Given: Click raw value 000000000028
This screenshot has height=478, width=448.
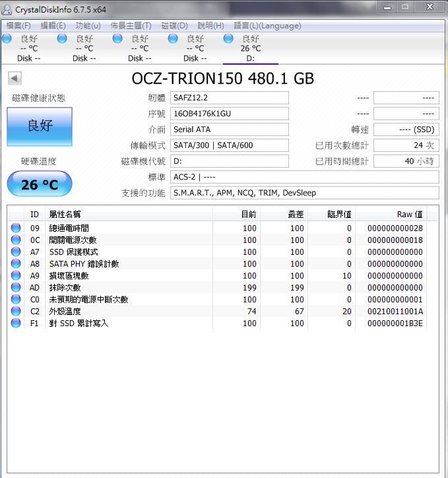Looking at the screenshot, I should pos(395,228).
